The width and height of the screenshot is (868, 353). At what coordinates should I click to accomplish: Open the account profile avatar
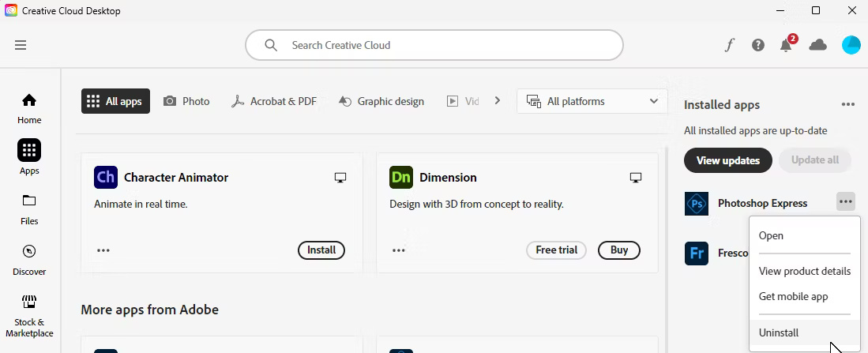[x=851, y=45]
